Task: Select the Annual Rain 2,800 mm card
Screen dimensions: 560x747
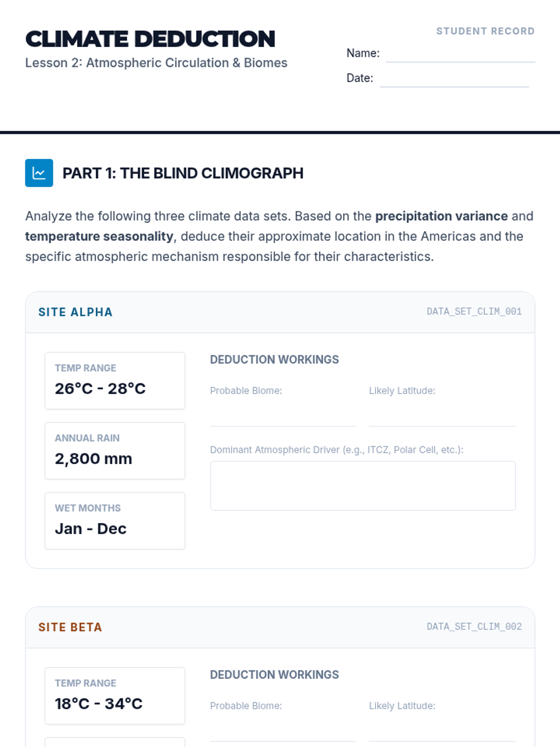Action: coord(115,451)
